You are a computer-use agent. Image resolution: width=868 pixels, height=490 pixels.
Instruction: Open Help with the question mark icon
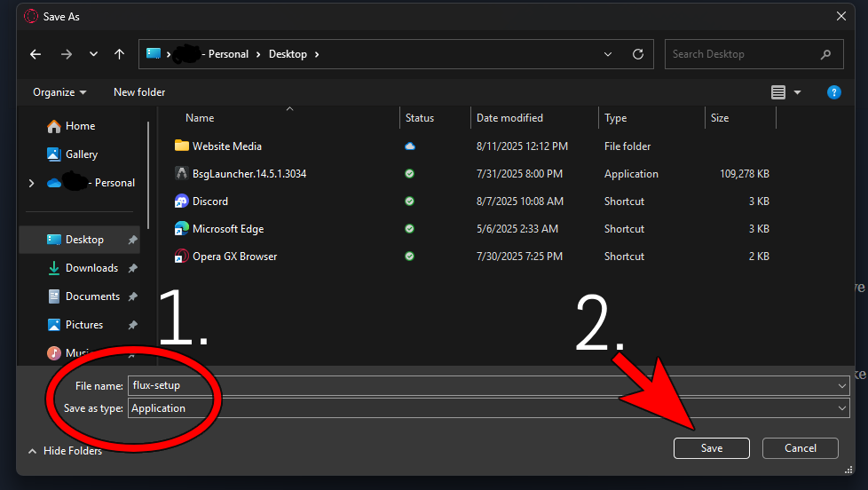833,92
